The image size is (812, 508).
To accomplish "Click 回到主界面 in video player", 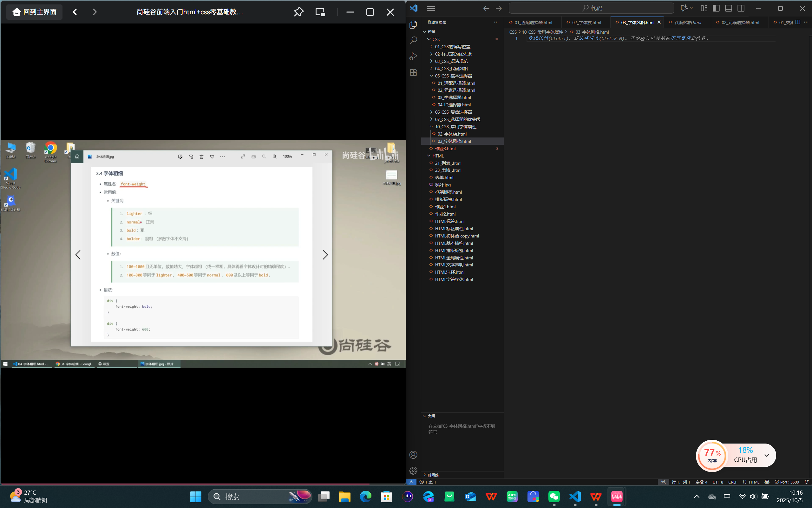I will [x=35, y=12].
